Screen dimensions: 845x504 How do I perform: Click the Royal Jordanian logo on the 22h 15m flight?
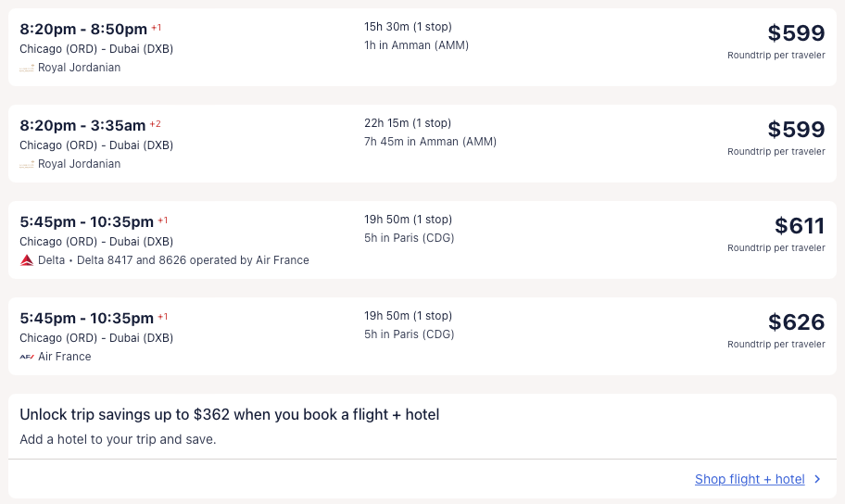[27, 164]
